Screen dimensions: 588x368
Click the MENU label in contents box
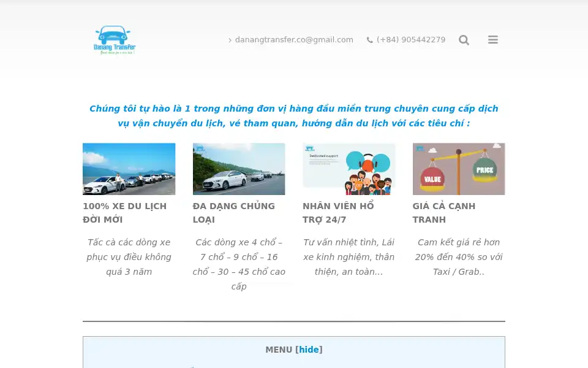click(x=279, y=350)
